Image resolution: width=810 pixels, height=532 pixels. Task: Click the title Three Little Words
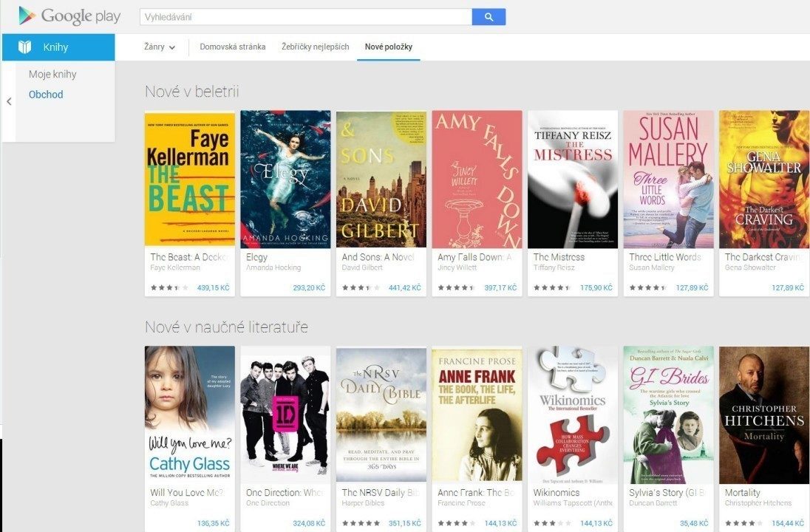[665, 256]
